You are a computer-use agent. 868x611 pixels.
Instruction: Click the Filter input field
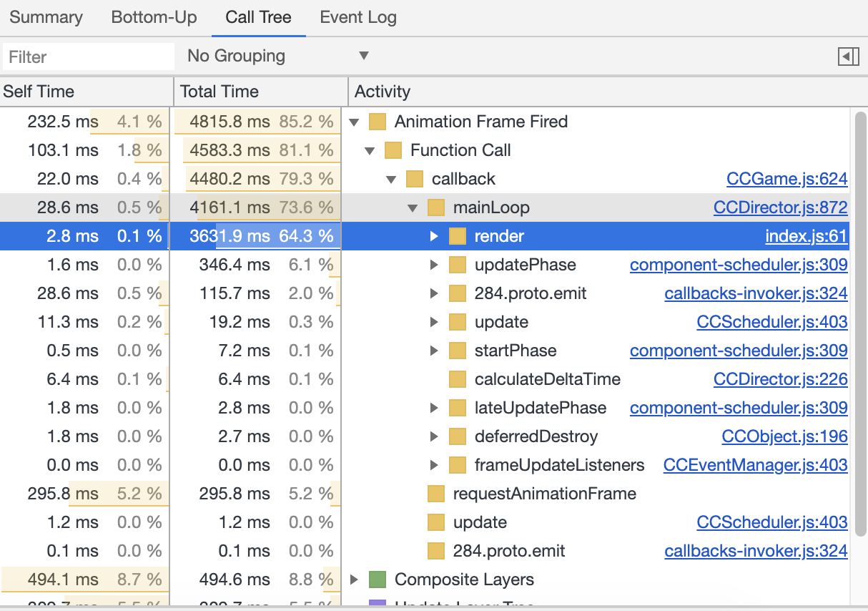pos(88,57)
